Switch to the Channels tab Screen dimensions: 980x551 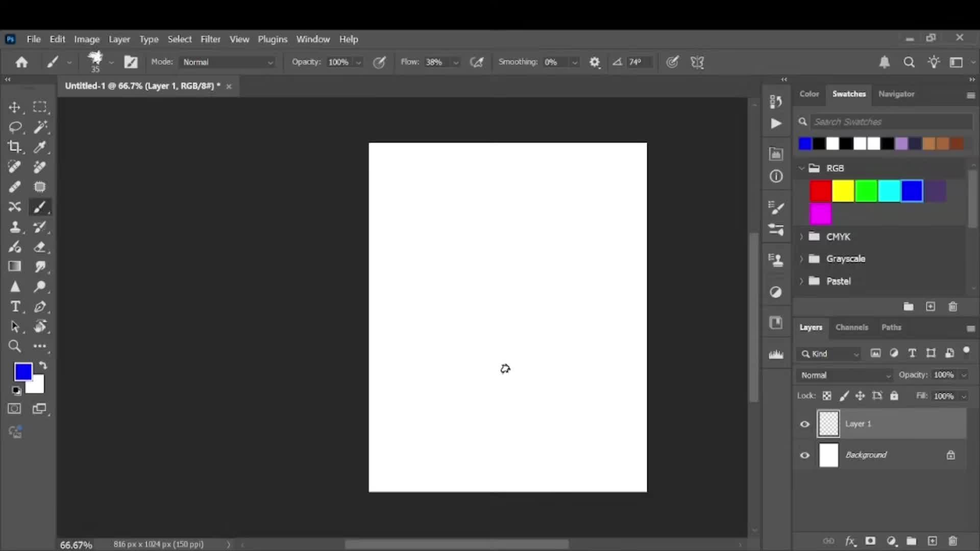851,328
